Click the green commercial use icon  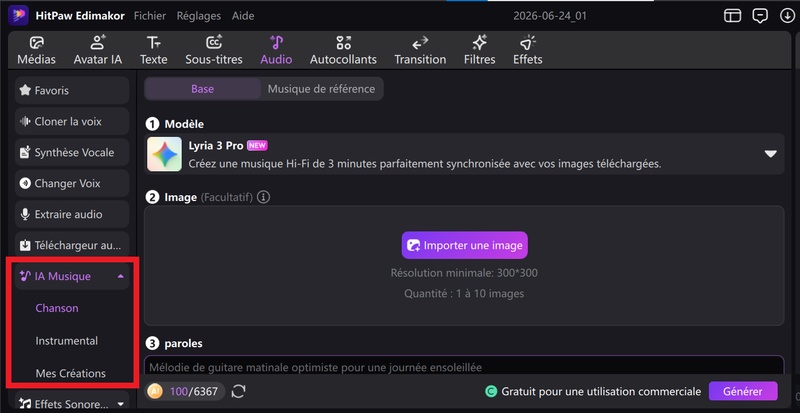click(x=491, y=392)
